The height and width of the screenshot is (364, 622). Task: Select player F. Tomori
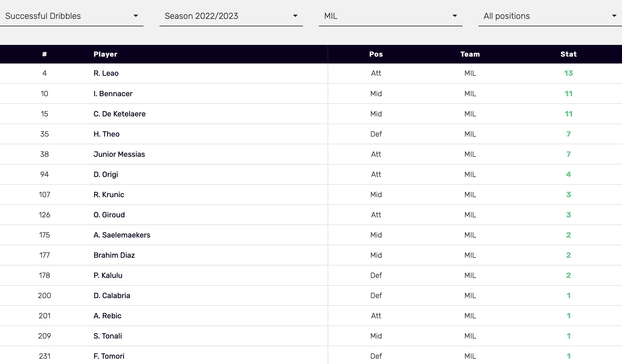109,356
